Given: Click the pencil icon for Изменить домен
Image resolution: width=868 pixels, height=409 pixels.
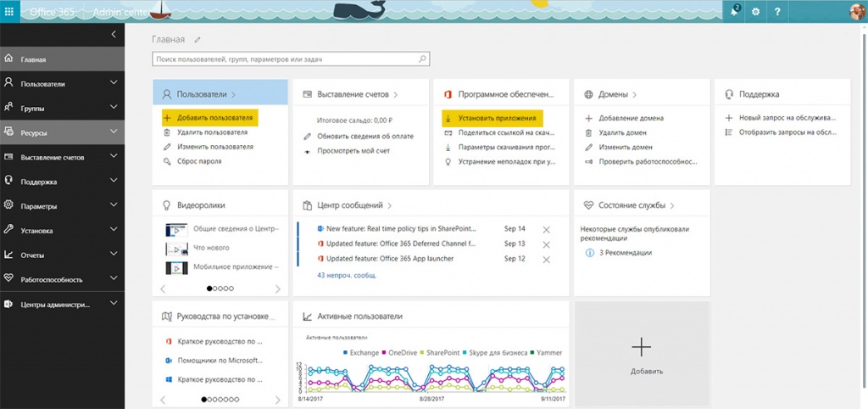Looking at the screenshot, I should tap(588, 148).
